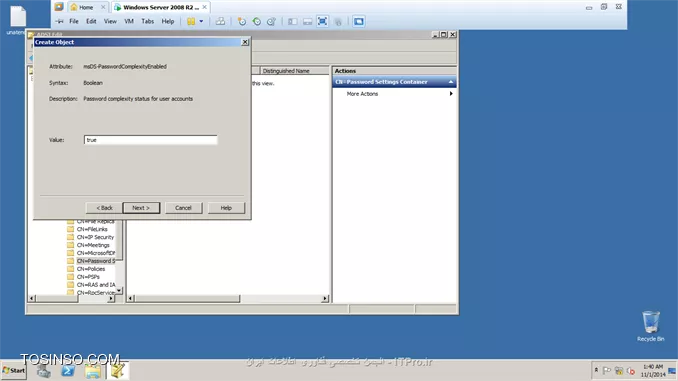The width and height of the screenshot is (678, 381).
Task: Click tree pane horizontal scrollbar left arrow
Action: pyautogui.click(x=32, y=298)
